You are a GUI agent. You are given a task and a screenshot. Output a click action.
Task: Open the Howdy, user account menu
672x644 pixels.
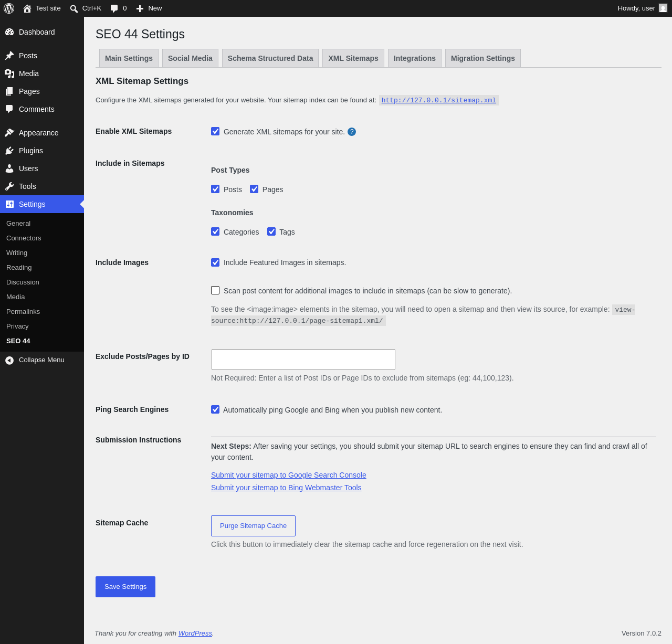(x=642, y=8)
